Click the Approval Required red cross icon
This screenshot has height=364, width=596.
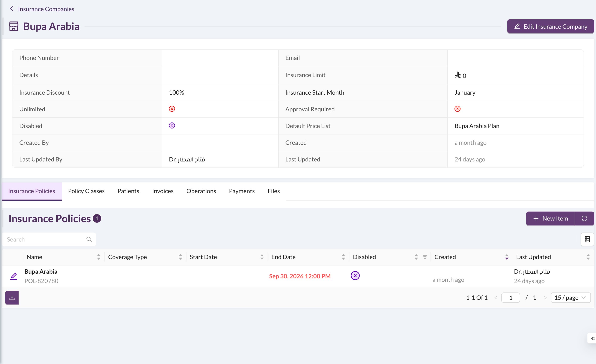[x=457, y=109]
